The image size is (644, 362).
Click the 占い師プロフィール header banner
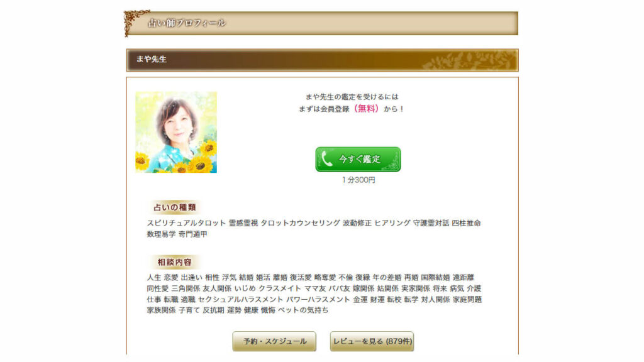point(321,23)
